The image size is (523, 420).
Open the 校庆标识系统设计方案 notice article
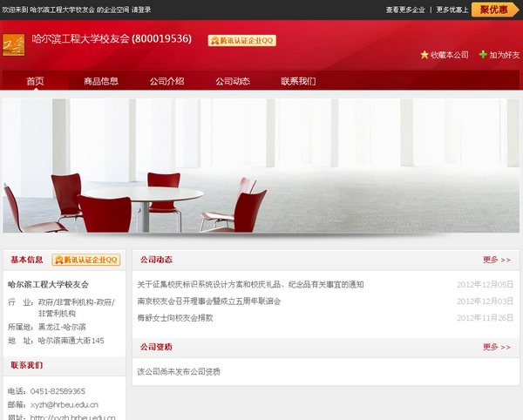point(250,285)
